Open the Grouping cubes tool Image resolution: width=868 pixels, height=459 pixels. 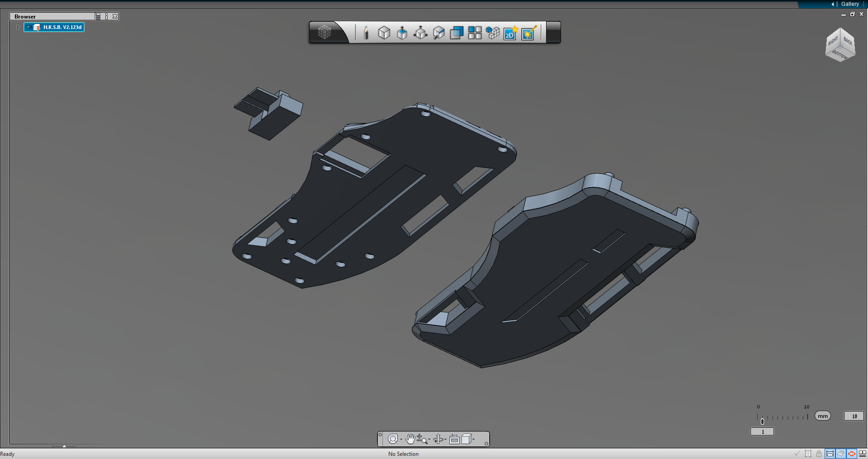(x=493, y=33)
